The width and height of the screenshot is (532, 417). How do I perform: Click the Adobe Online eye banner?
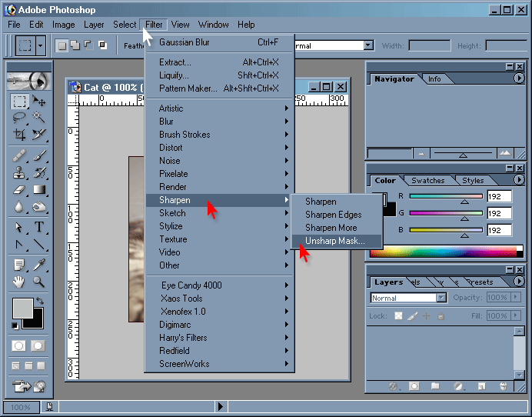(29, 81)
